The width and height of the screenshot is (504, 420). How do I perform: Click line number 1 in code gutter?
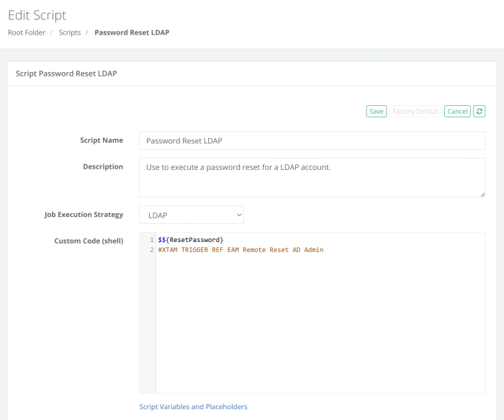tap(152, 240)
